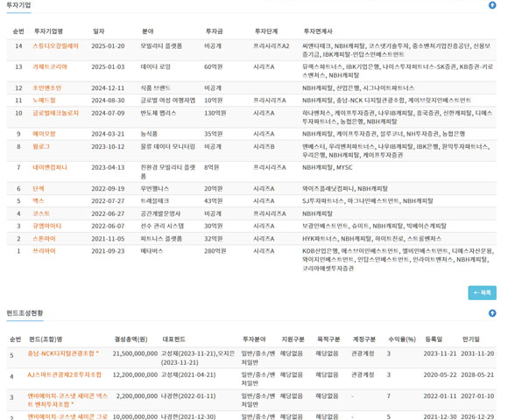Select the 수익율(%) column header
This screenshot has height=420, width=508.
pos(402,339)
